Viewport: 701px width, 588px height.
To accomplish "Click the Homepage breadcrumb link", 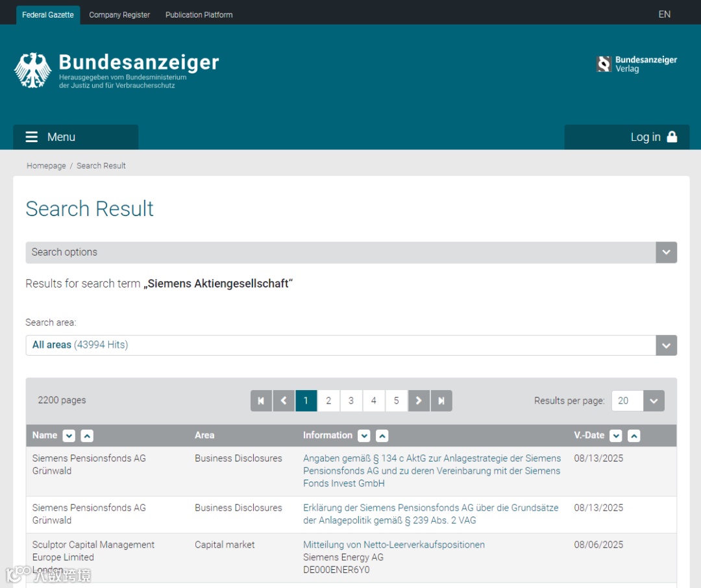I will click(46, 166).
